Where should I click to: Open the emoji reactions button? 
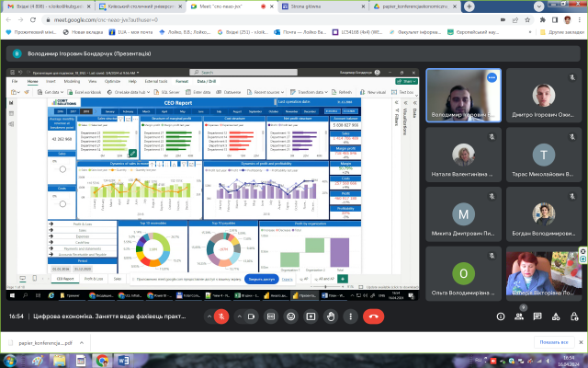click(292, 315)
